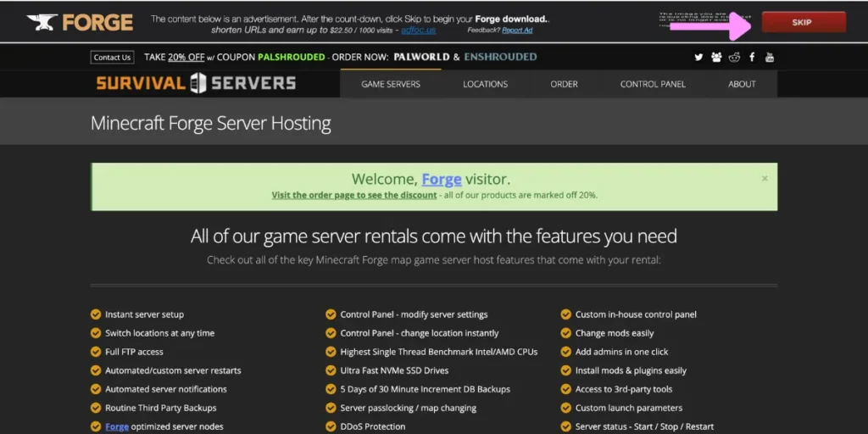The width and height of the screenshot is (868, 434).
Task: Click the checkmark beside Server status - Start / Stop / Restart
Action: (x=565, y=426)
